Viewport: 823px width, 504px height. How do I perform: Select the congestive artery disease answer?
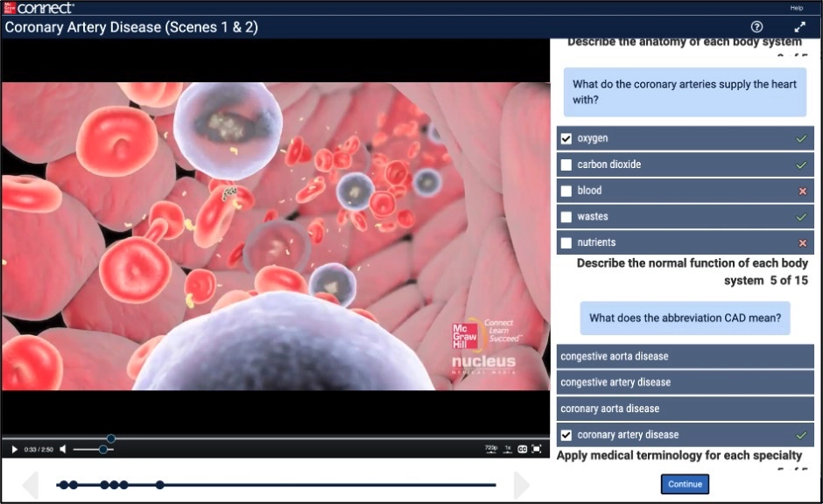685,382
